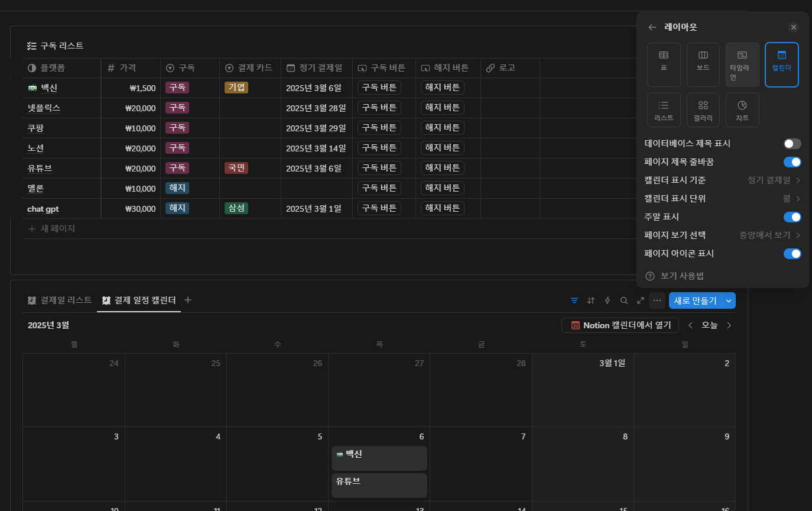Switch to 결제일 리스트 tab
The image size is (812, 511).
click(x=60, y=300)
